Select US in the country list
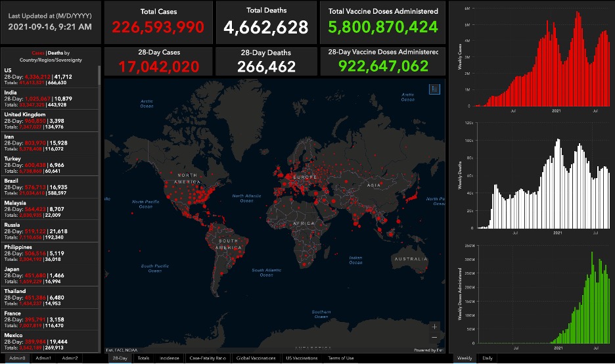615x364 pixels. click(50, 76)
